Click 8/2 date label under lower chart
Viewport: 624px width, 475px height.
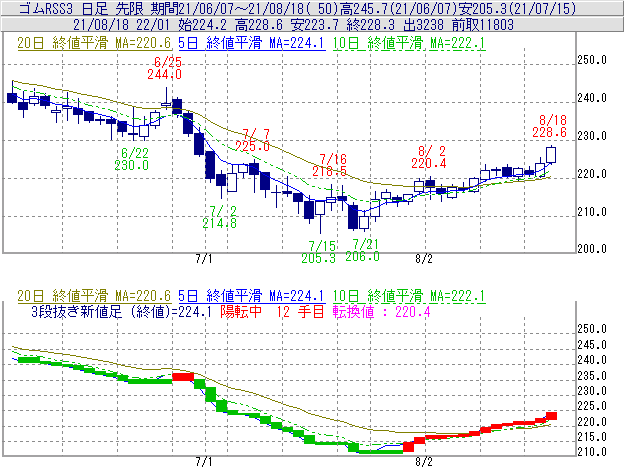424,462
